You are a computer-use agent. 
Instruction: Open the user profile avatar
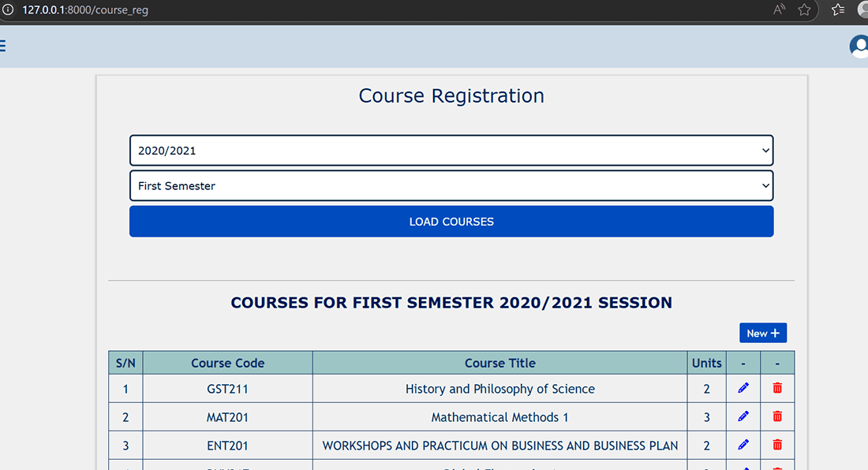tap(859, 47)
